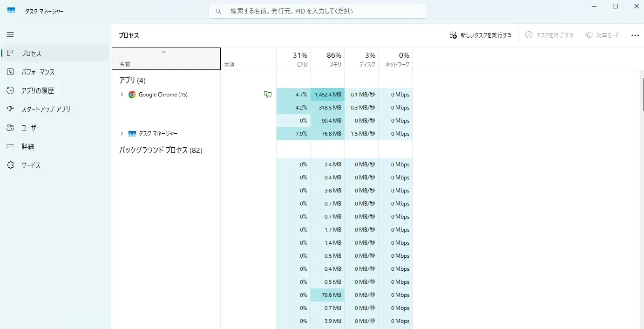644x329 pixels.
Task: Click 新しいタスクを実行する button
Action: tap(481, 35)
